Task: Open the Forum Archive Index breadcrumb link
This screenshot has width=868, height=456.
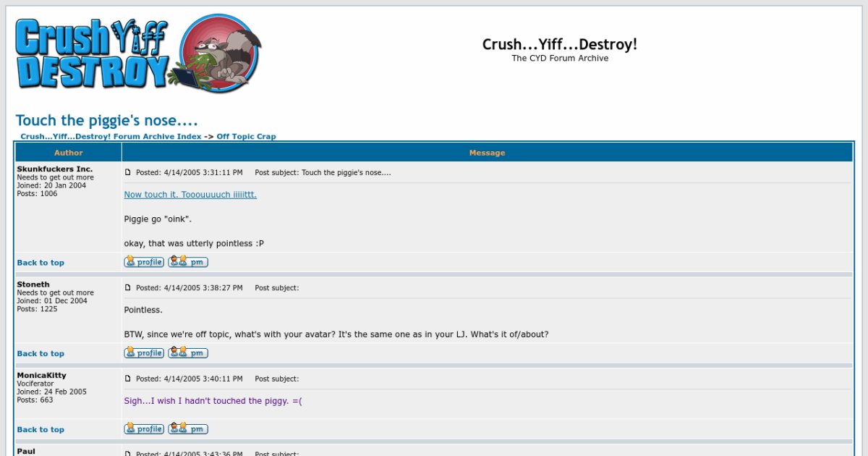Action: pos(111,136)
